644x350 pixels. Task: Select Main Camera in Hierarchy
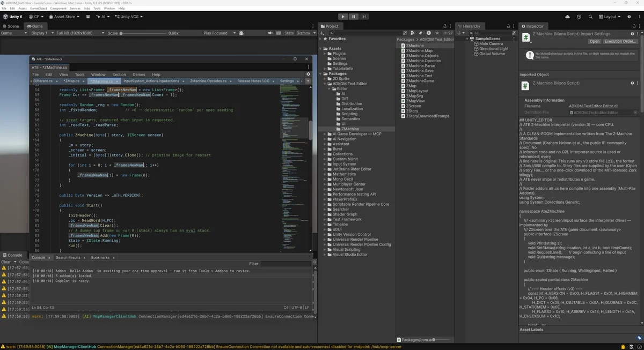[491, 44]
